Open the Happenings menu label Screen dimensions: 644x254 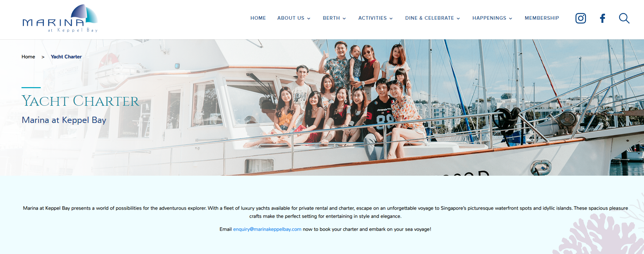[x=489, y=18]
